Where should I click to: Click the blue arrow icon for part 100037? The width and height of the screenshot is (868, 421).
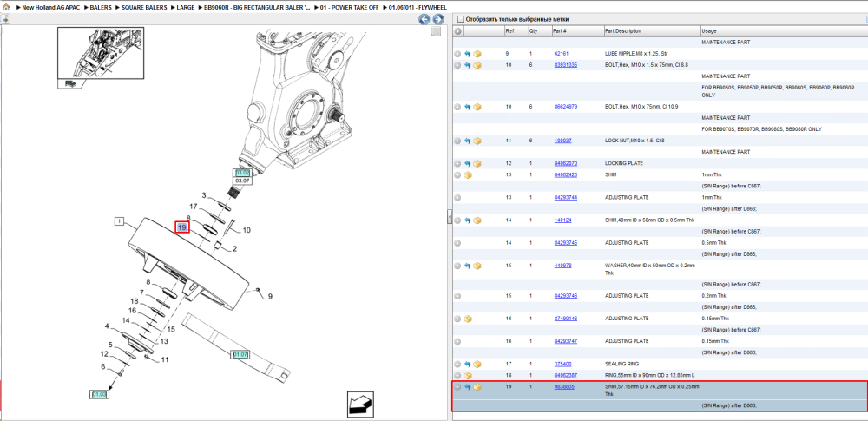468,141
